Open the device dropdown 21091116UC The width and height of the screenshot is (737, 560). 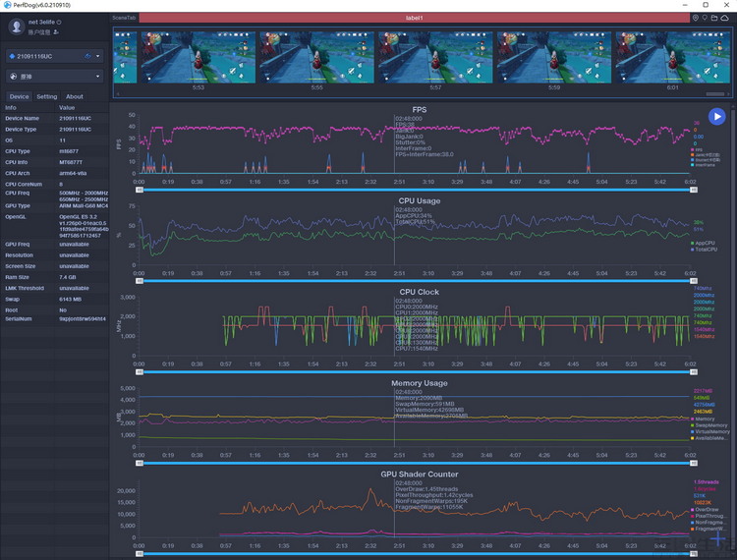54,56
